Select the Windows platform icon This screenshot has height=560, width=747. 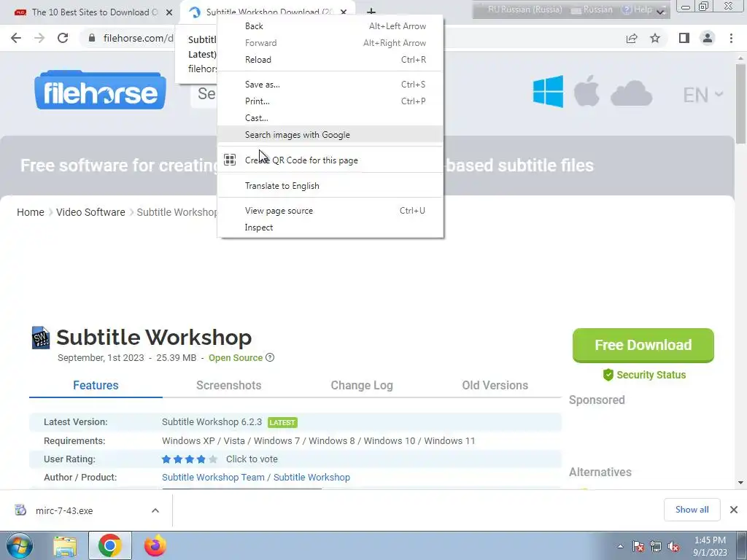548,91
